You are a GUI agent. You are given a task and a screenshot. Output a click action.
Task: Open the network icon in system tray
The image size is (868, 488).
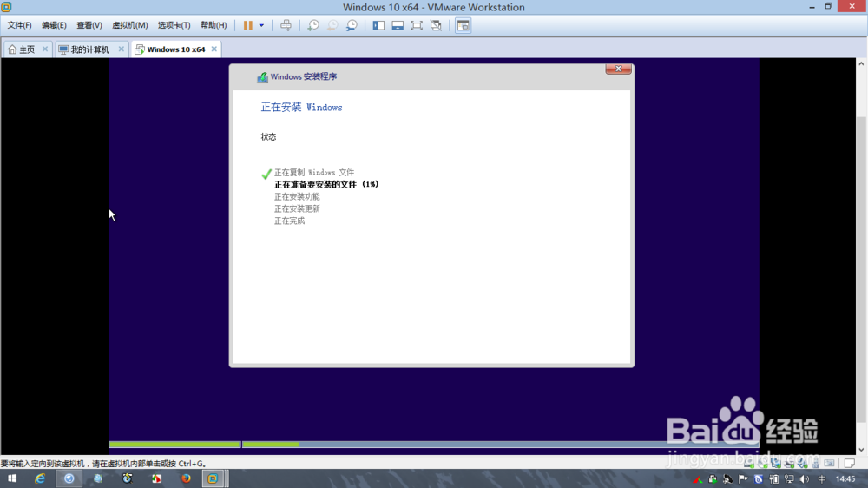click(x=789, y=479)
